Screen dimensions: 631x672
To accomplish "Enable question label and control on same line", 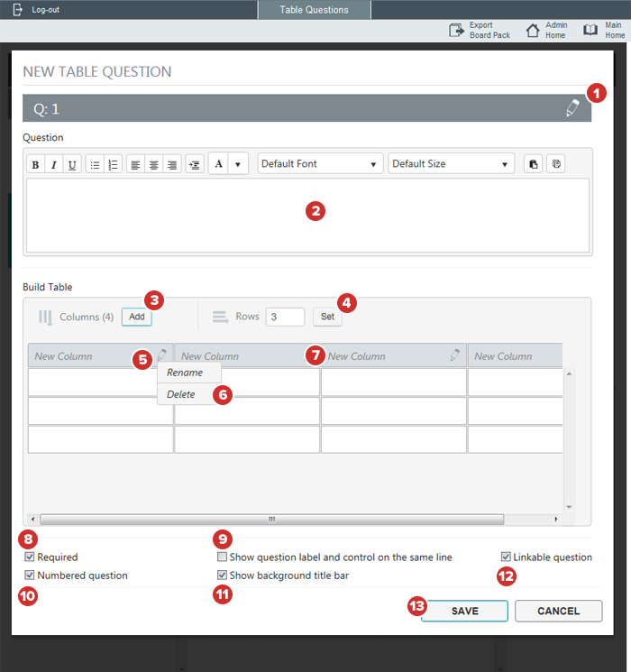I will pyautogui.click(x=222, y=557).
